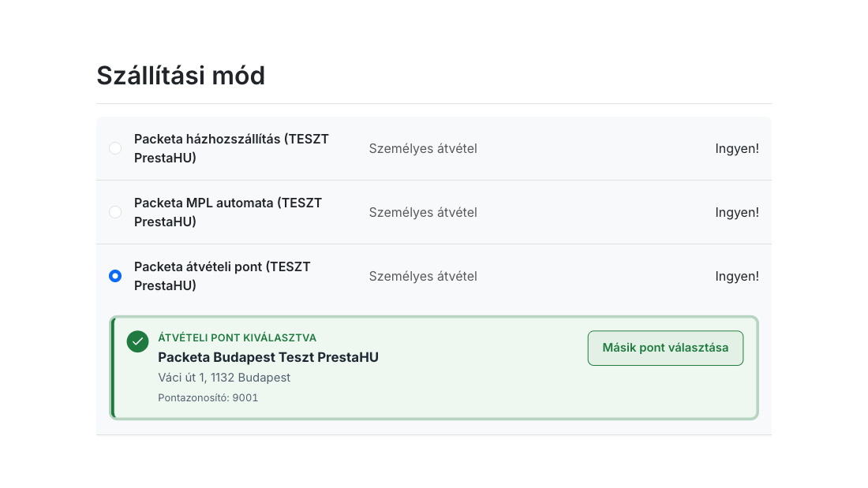Viewport: 868px width, 488px height.
Task: Click the Packeta átvételi pont (TESZT PrestaHU) label
Action: pyautogui.click(x=223, y=276)
